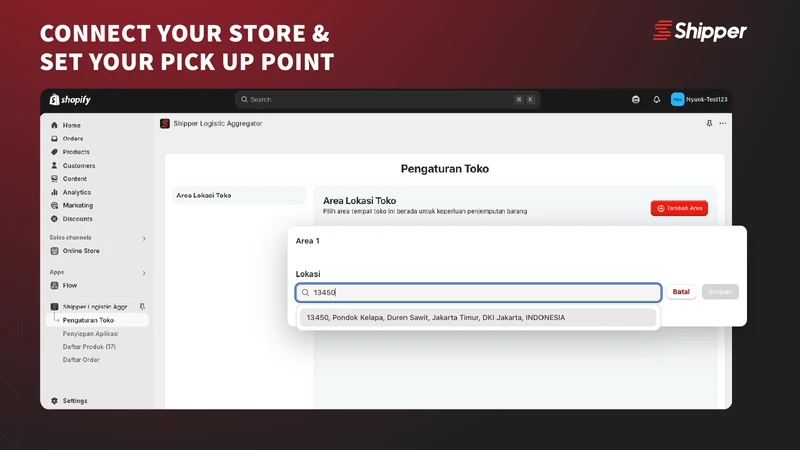Click the Settings gear icon
The height and width of the screenshot is (450, 800).
pyautogui.click(x=54, y=401)
